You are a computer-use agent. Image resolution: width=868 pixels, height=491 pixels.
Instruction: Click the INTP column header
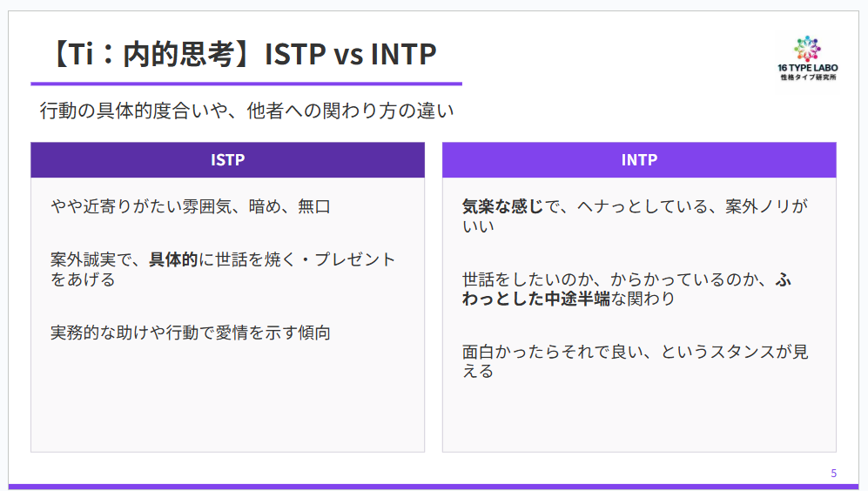pos(639,160)
